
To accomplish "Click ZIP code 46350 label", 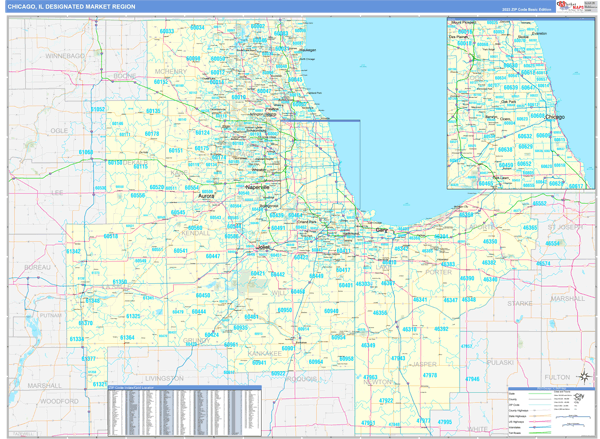I will click(490, 242).
